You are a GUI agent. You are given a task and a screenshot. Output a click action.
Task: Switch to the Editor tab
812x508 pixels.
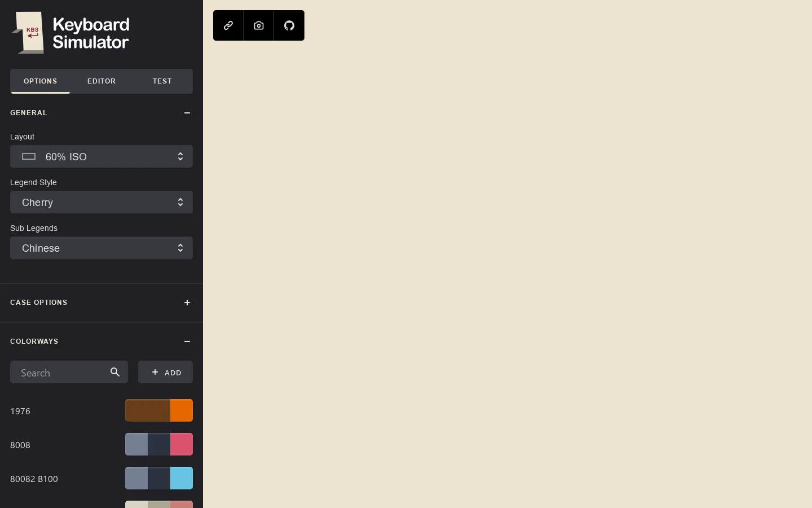pyautogui.click(x=101, y=81)
